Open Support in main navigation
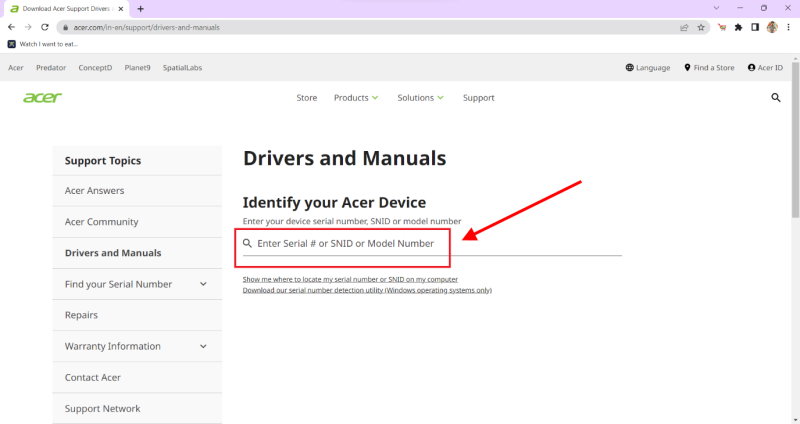 pyautogui.click(x=479, y=97)
